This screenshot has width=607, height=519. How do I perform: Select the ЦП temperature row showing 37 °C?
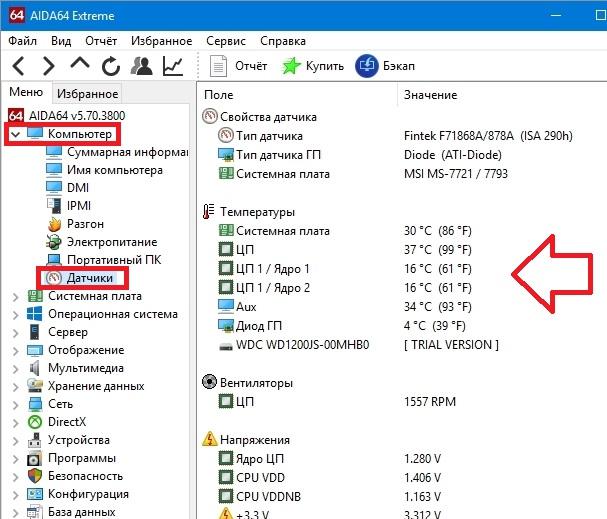tap(345, 250)
